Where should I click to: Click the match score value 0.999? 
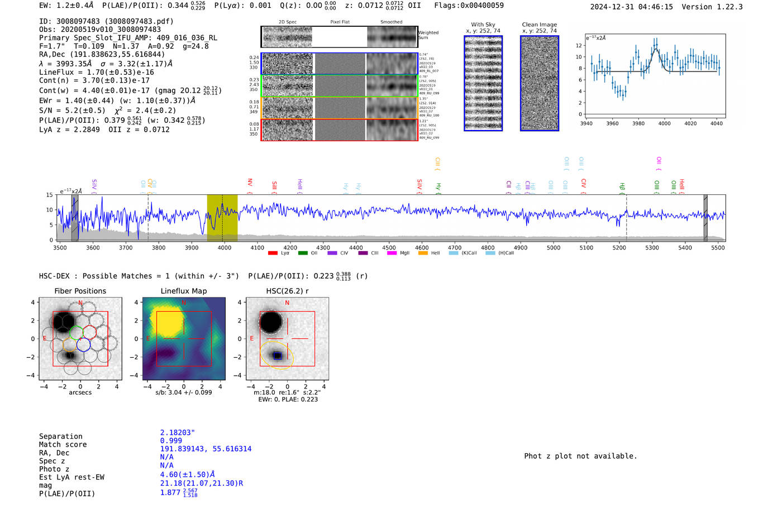click(x=171, y=440)
